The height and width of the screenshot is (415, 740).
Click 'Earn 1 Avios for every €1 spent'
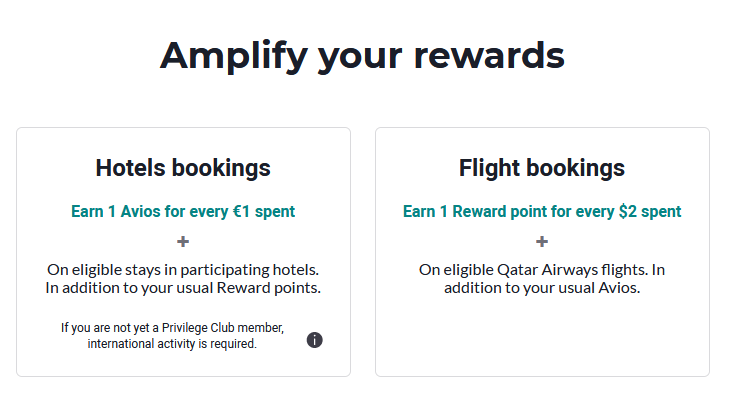coord(183,212)
